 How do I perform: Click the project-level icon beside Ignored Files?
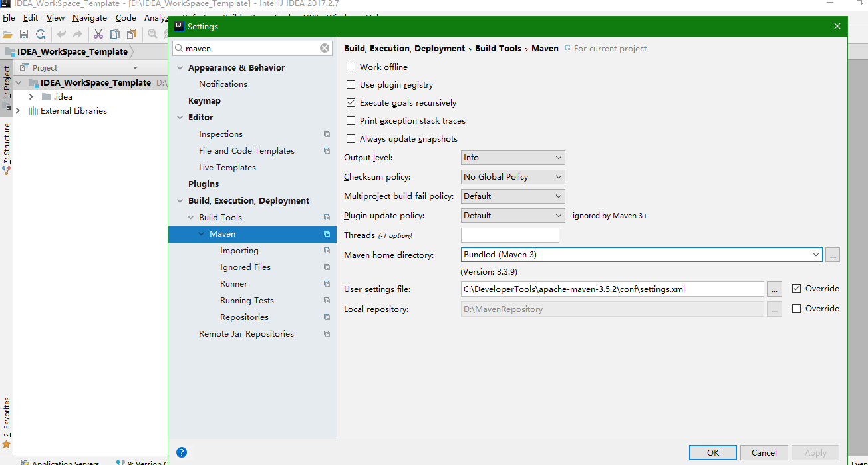(x=327, y=267)
